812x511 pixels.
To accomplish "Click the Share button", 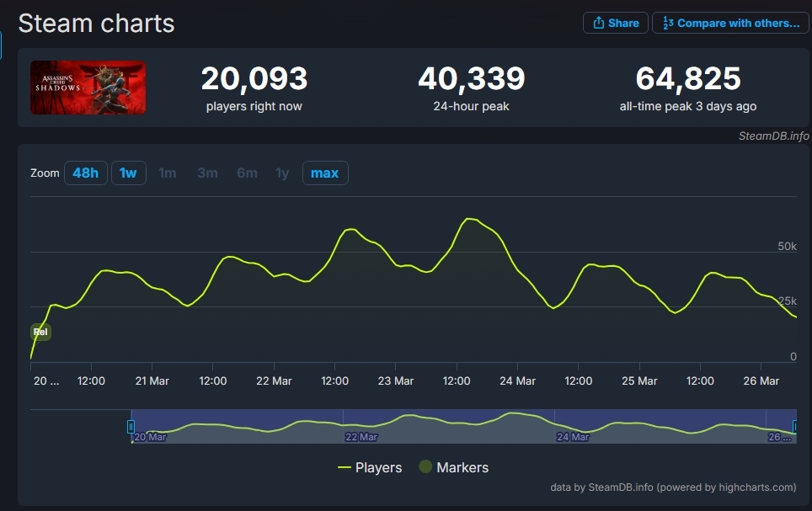I will [x=615, y=23].
